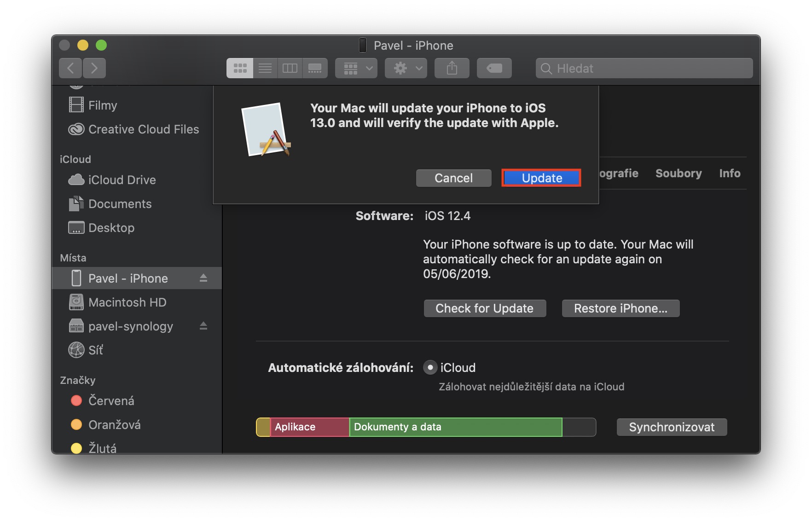Focus the Hledat search field
812x522 pixels.
click(x=644, y=69)
